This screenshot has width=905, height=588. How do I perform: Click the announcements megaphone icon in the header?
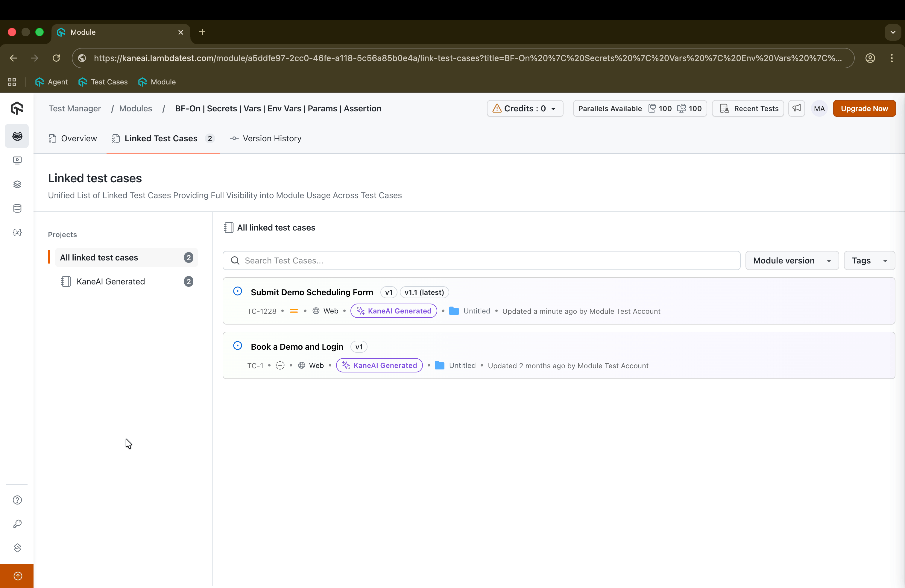click(797, 108)
